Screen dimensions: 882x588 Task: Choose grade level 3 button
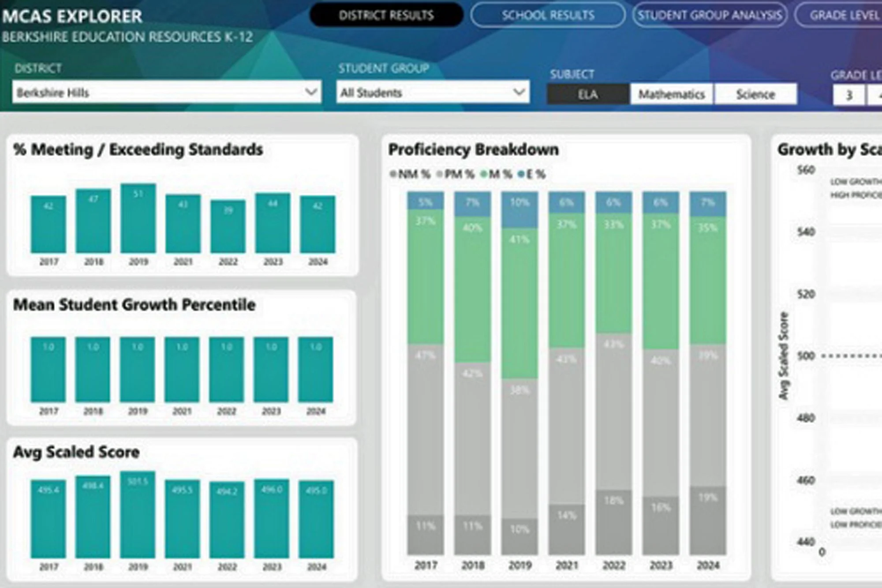(x=848, y=95)
